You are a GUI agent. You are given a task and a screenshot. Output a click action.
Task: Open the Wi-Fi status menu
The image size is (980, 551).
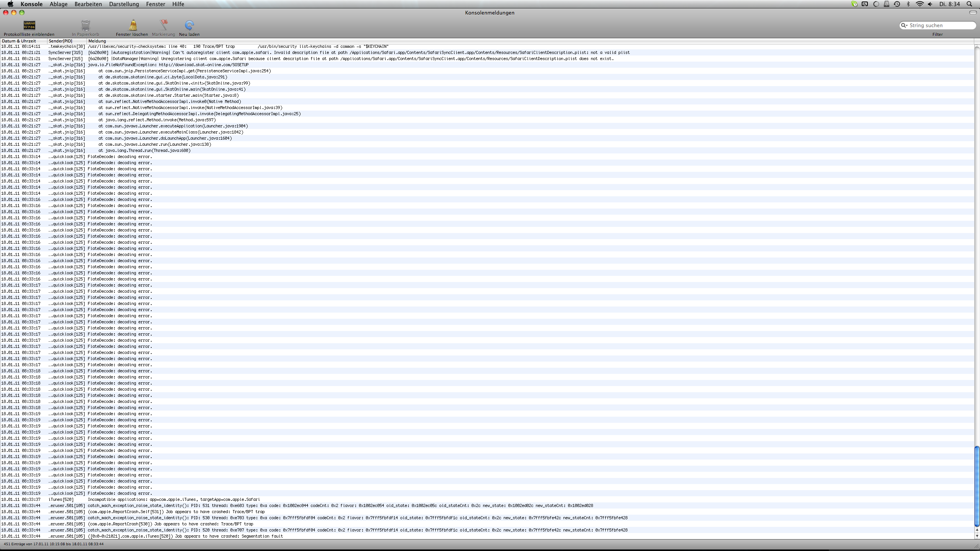(x=919, y=4)
